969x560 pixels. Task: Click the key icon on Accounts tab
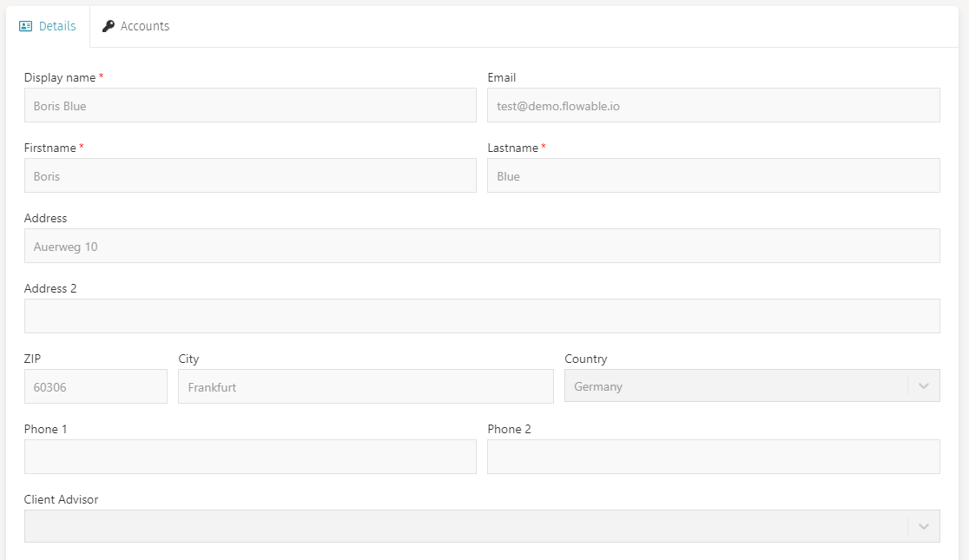click(x=109, y=26)
